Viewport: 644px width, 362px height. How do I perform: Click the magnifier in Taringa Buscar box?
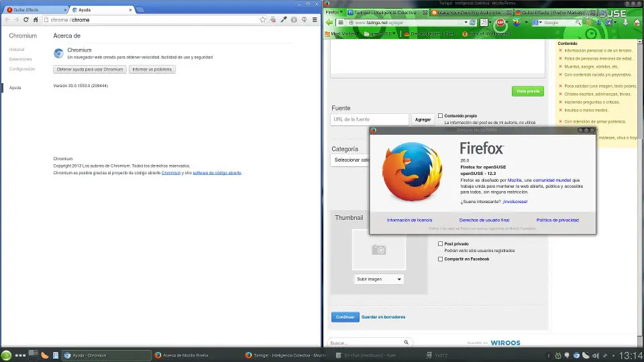click(x=407, y=343)
